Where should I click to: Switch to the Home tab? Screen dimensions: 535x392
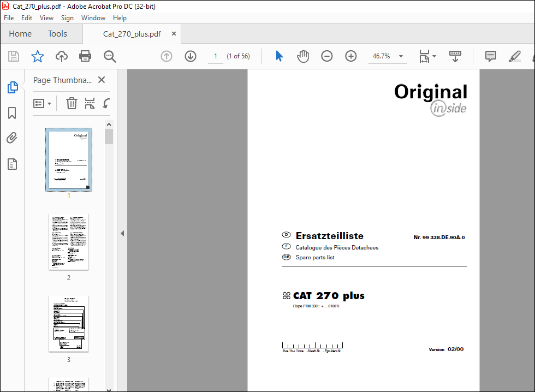click(20, 34)
